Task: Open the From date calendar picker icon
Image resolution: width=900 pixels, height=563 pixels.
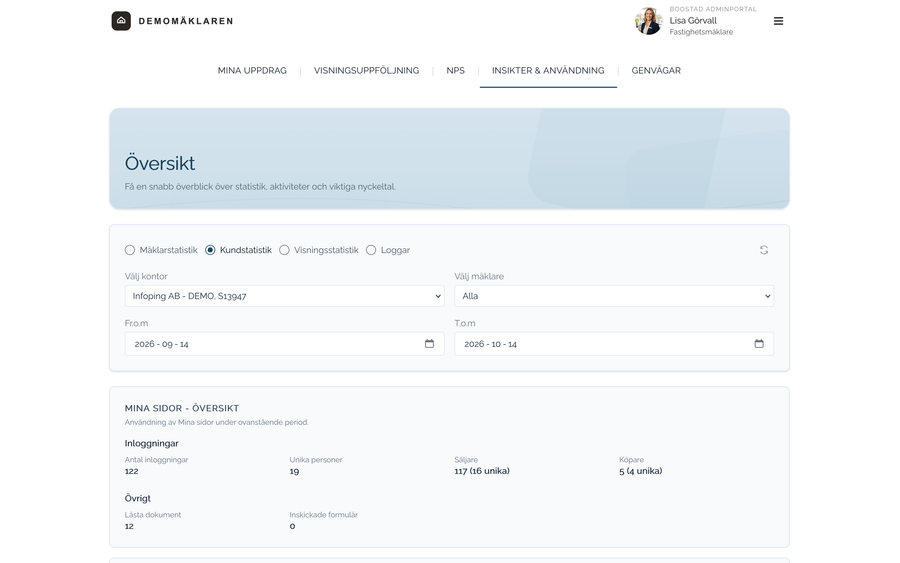Action: [x=429, y=343]
